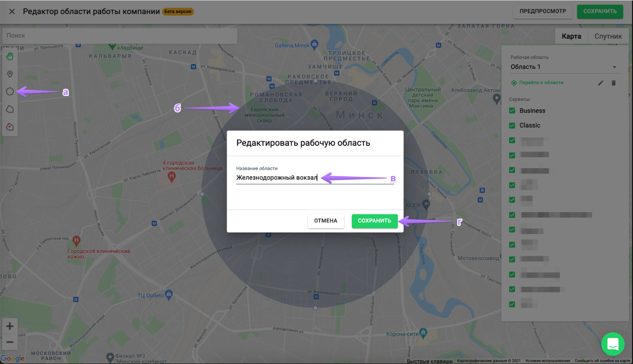Select the hand pan tool
The width and height of the screenshot is (633, 364).
10,56
